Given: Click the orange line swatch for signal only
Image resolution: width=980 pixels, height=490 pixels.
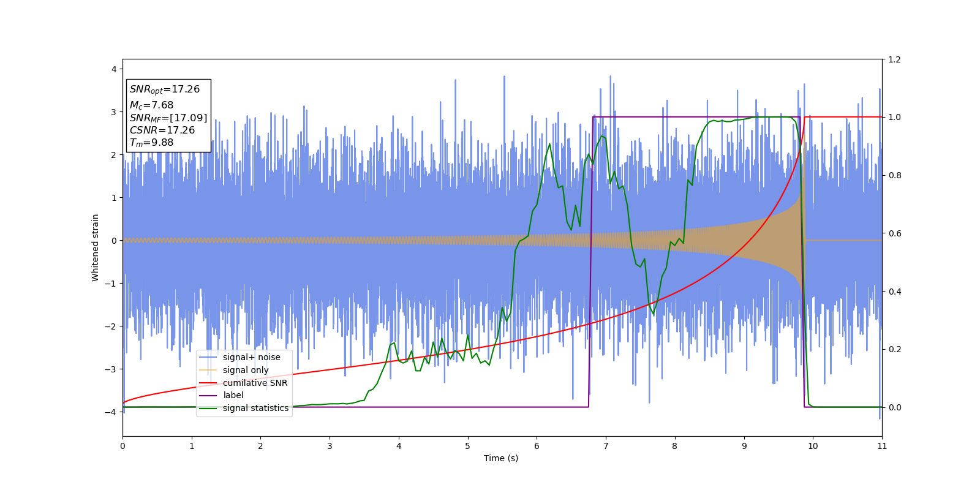Looking at the screenshot, I should coord(209,370).
